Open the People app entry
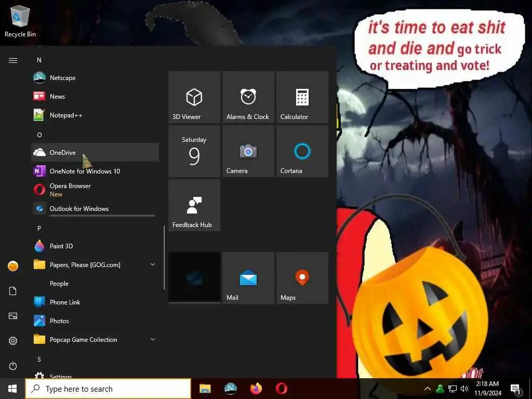Viewport: 532px width, 399px height. pyautogui.click(x=95, y=283)
